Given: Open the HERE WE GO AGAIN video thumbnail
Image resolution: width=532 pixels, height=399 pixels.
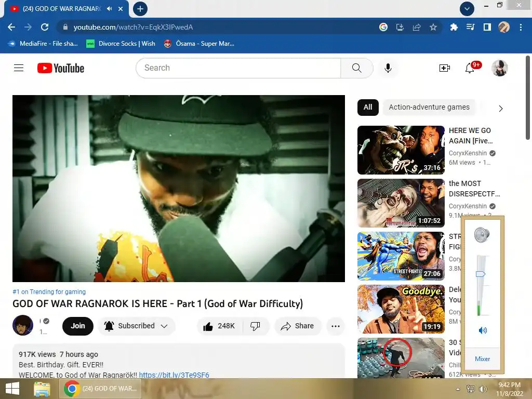Looking at the screenshot, I should [401, 150].
